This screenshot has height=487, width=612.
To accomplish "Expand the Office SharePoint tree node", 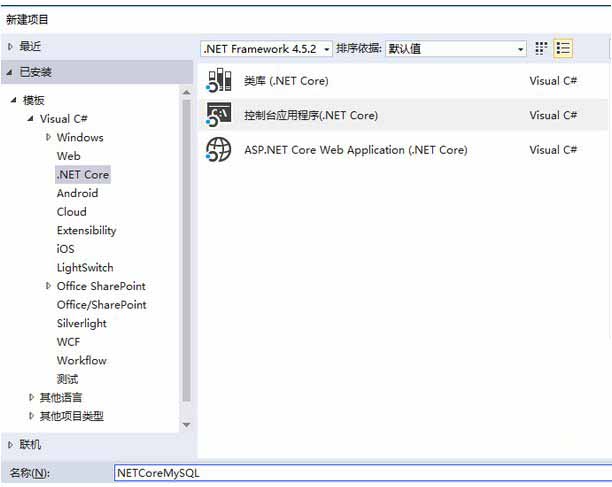I will [48, 286].
